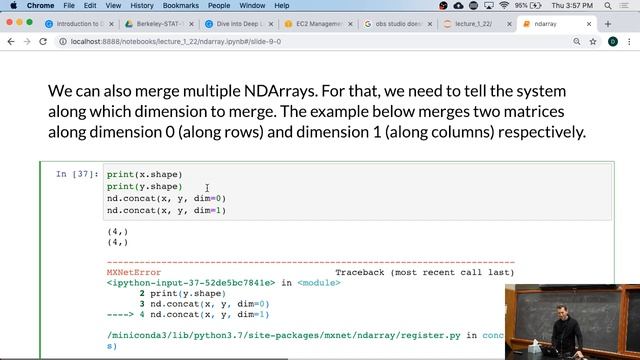Switch to the lecture_1_22 tab
This screenshot has height=360, width=640.
click(x=478, y=24)
